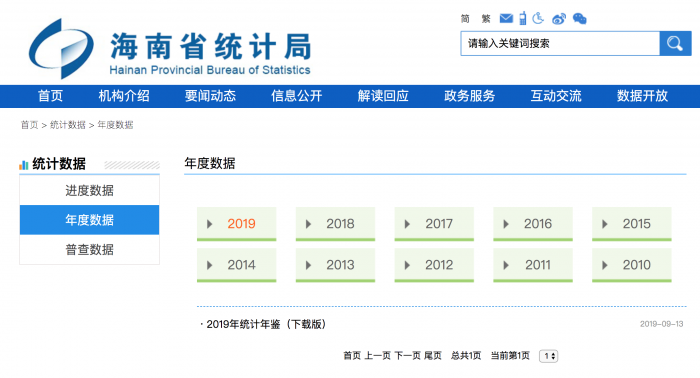Open 2019年统计年鉴（下载版）link
The width and height of the screenshot is (700, 378).
click(x=266, y=324)
